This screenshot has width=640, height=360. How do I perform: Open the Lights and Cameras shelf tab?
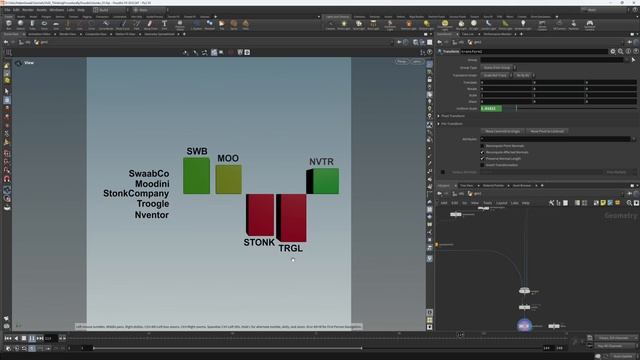click(x=337, y=17)
